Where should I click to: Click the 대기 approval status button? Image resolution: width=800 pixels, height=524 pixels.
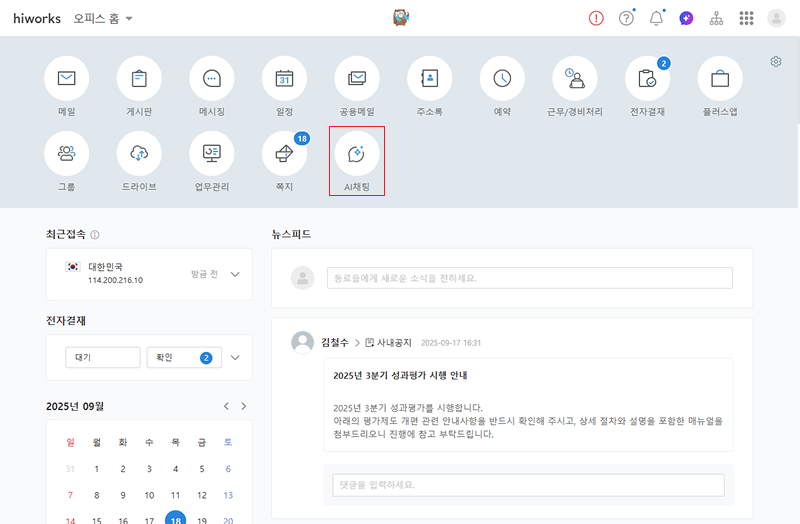click(x=102, y=357)
